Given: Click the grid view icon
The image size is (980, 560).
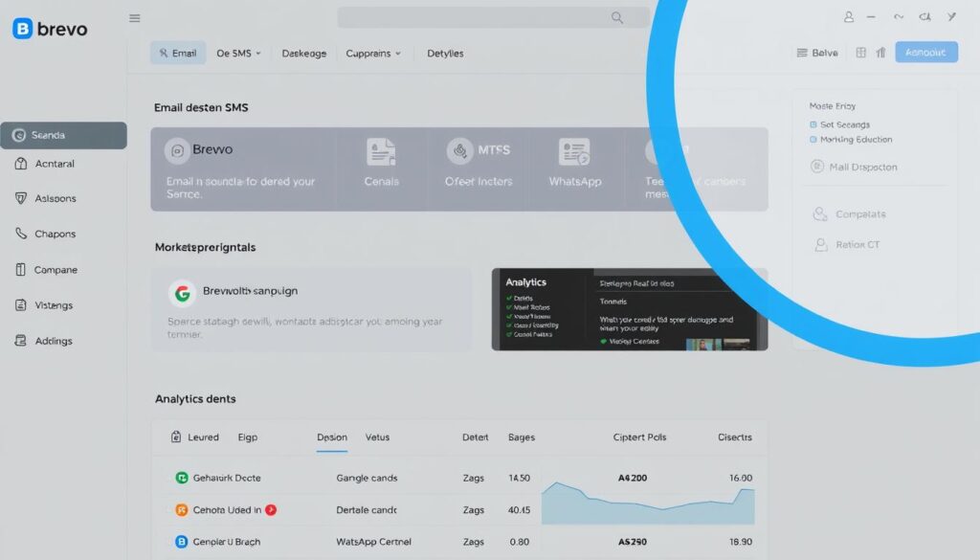Looking at the screenshot, I should 860,53.
